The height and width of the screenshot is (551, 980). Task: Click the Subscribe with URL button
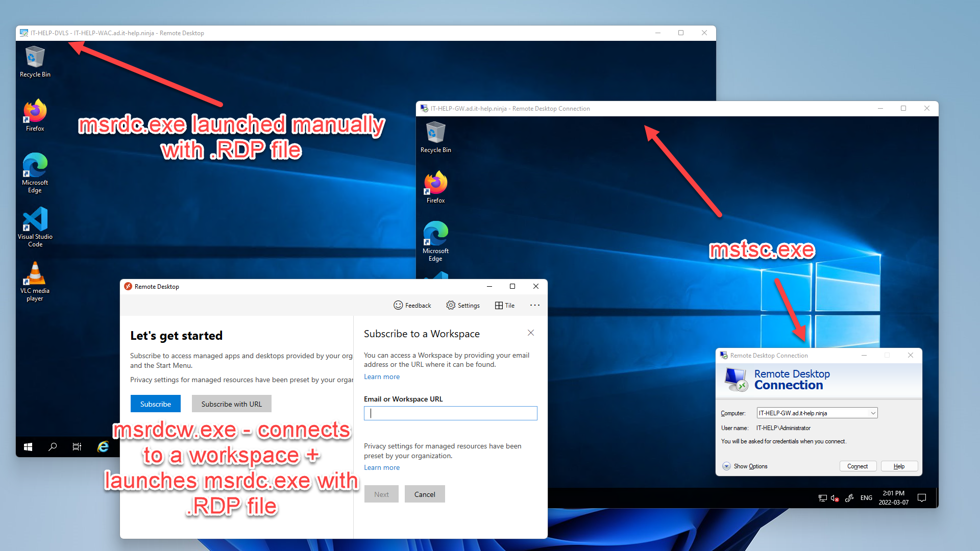coord(231,404)
